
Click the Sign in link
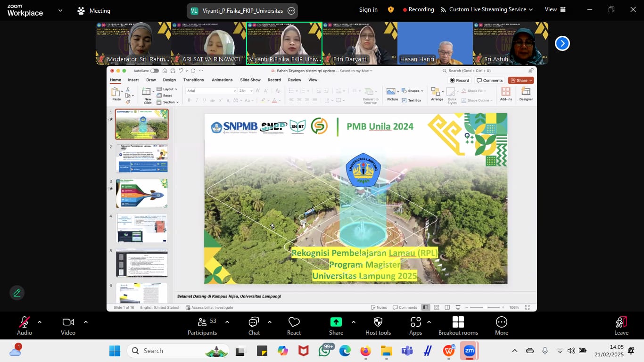(x=368, y=9)
